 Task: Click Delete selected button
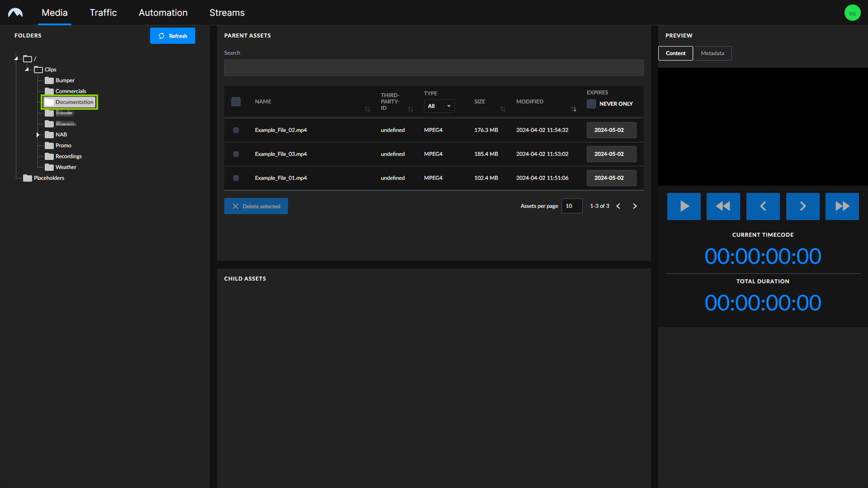point(256,206)
